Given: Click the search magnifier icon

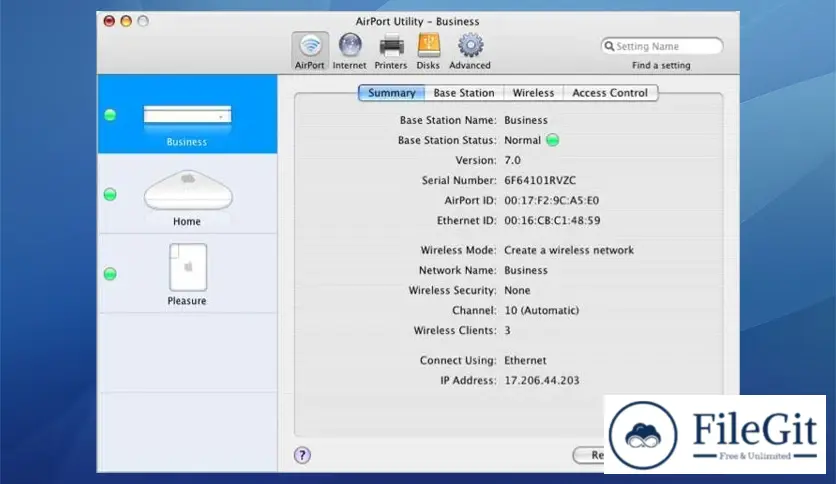Looking at the screenshot, I should (x=609, y=46).
